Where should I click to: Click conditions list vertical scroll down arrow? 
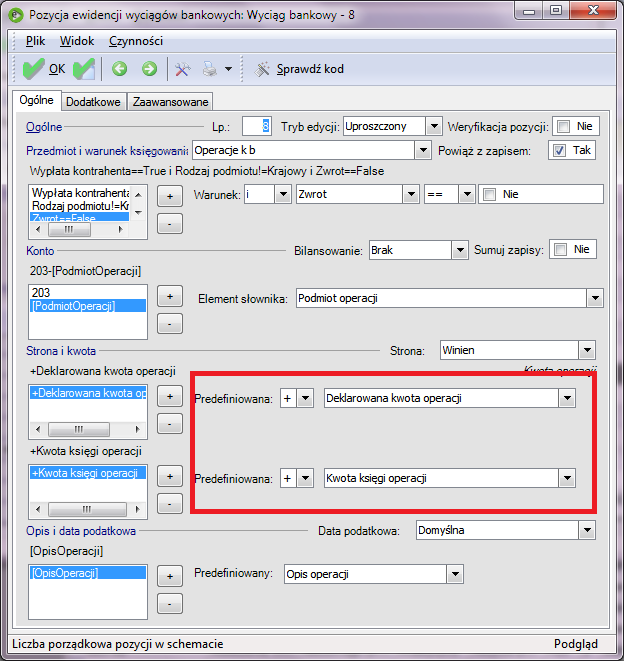pyautogui.click(x=138, y=213)
